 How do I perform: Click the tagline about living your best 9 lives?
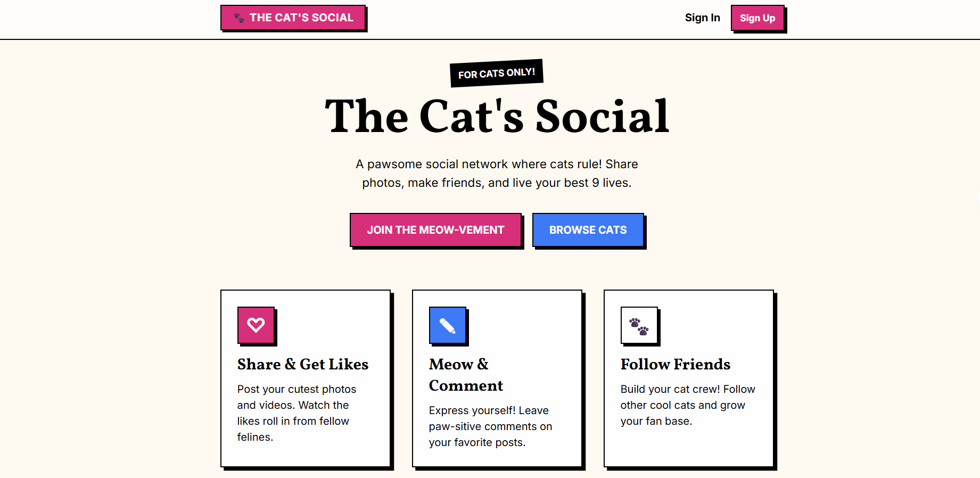pos(496,173)
